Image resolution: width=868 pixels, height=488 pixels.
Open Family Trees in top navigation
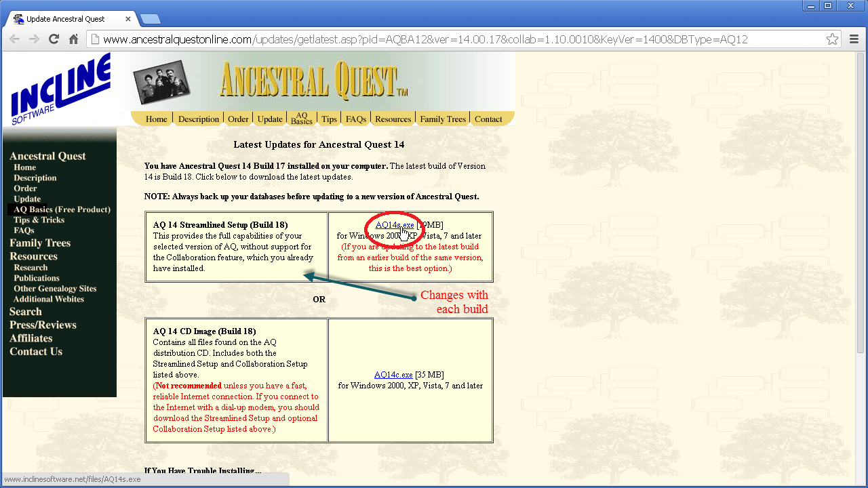pos(443,119)
